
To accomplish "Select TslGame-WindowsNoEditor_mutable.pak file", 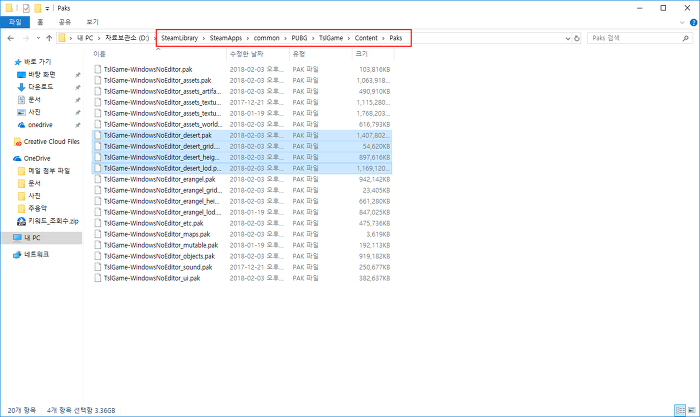I will click(x=161, y=246).
